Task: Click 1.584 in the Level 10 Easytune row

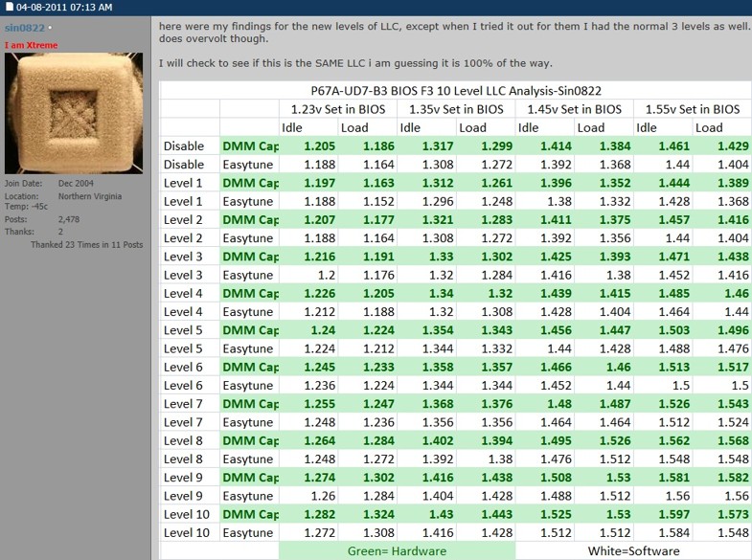Action: 673,533
